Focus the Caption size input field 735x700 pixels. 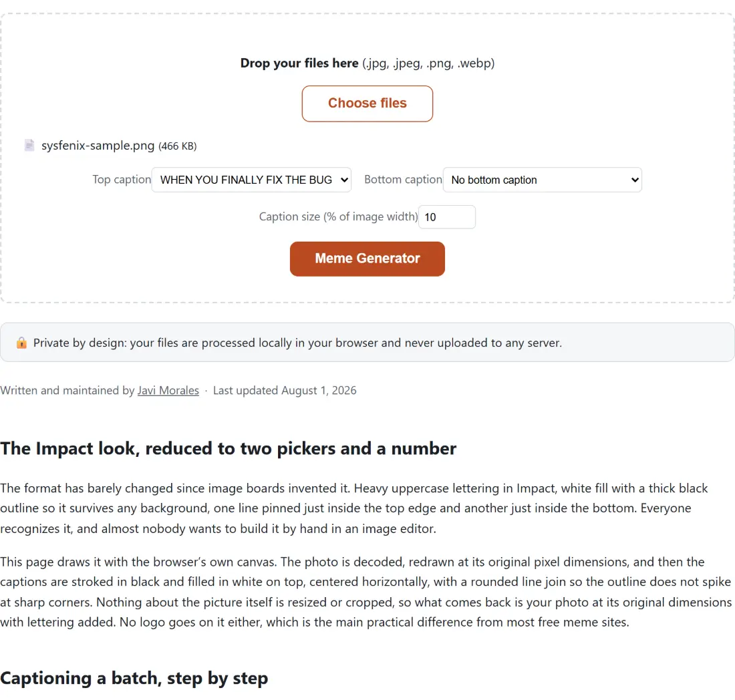(x=447, y=217)
